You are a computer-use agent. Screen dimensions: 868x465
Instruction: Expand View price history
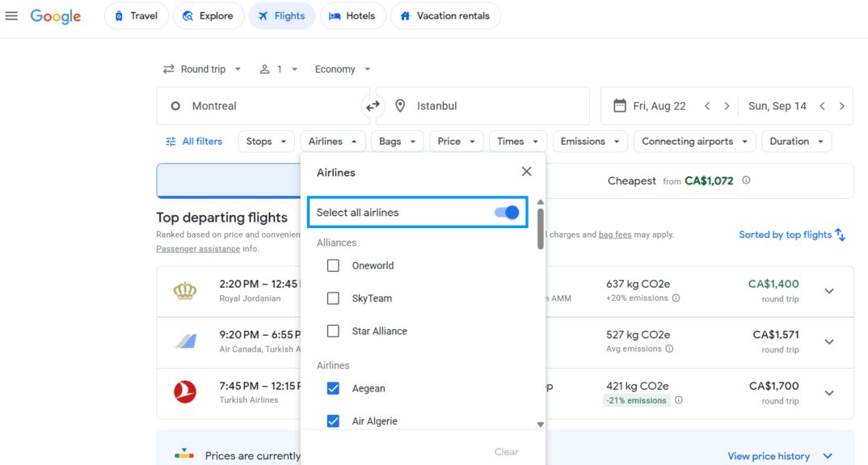click(781, 456)
